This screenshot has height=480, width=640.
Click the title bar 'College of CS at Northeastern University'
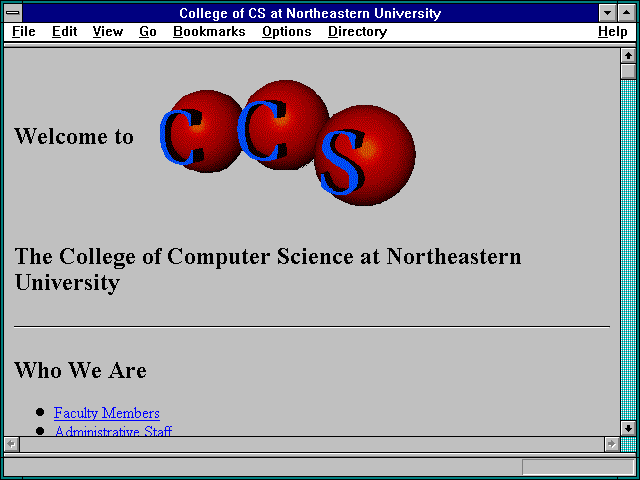[310, 13]
